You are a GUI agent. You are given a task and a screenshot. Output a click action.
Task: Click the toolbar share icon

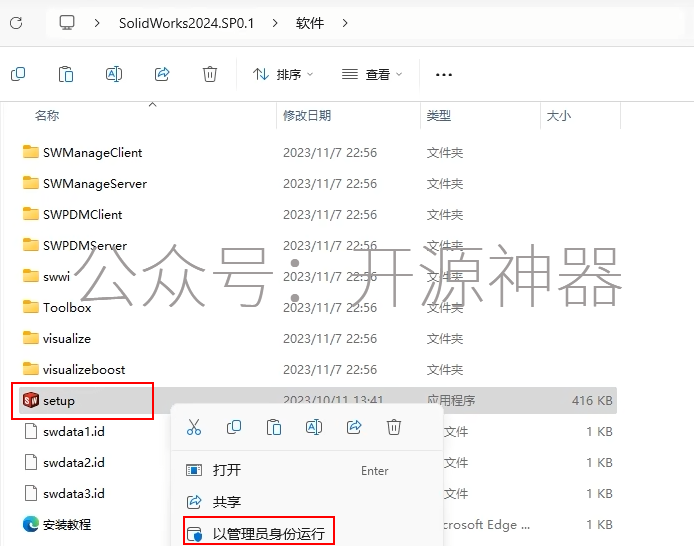[162, 74]
